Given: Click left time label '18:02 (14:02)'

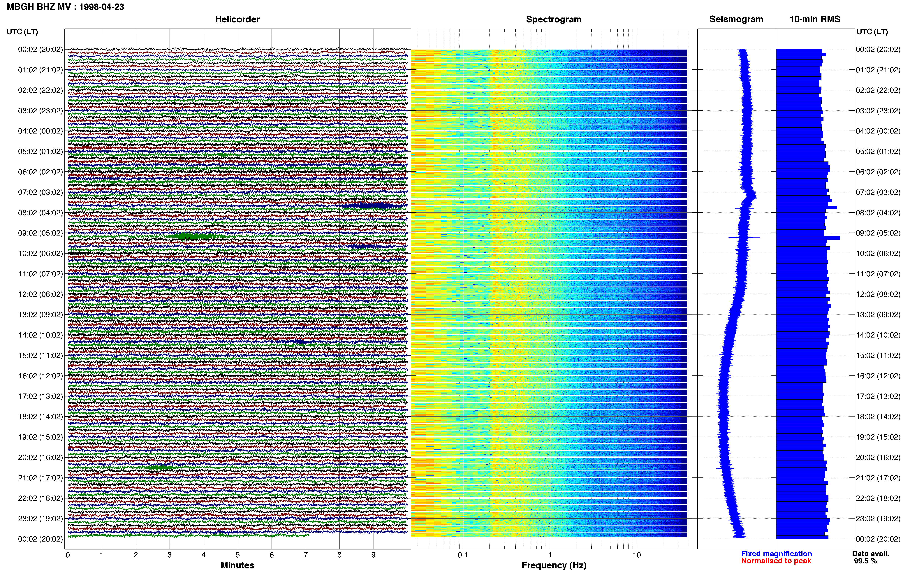Looking at the screenshot, I should tap(41, 417).
